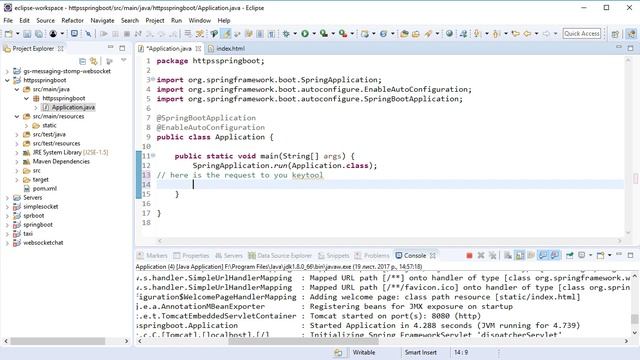640x360 pixels.
Task: Switch to the Servers view tab
Action: tap(229, 256)
